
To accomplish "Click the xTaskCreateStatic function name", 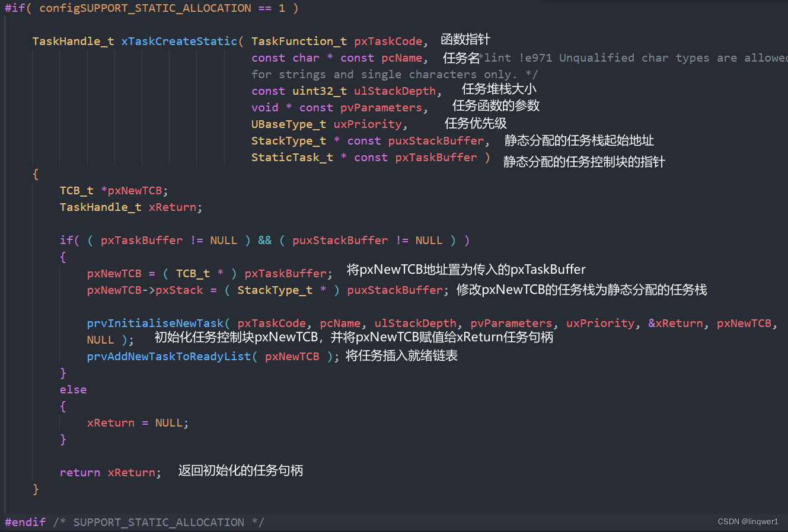I will click(179, 41).
